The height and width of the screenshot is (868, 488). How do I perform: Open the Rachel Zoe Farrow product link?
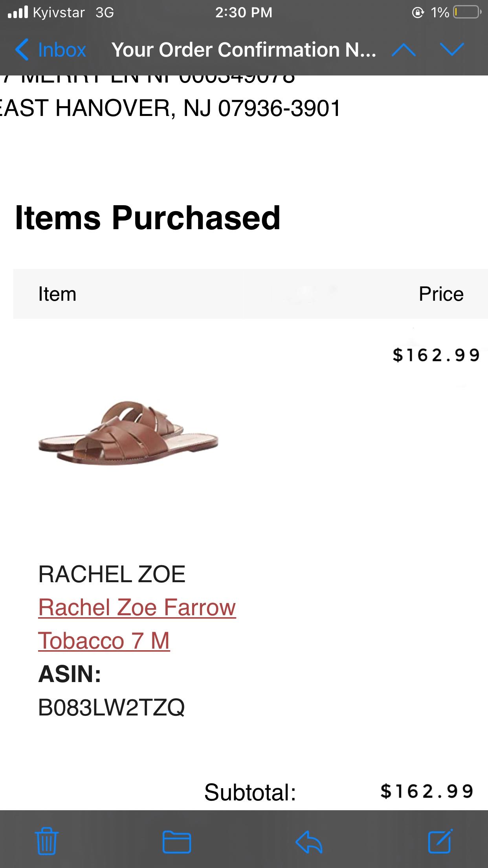pyautogui.click(x=137, y=607)
